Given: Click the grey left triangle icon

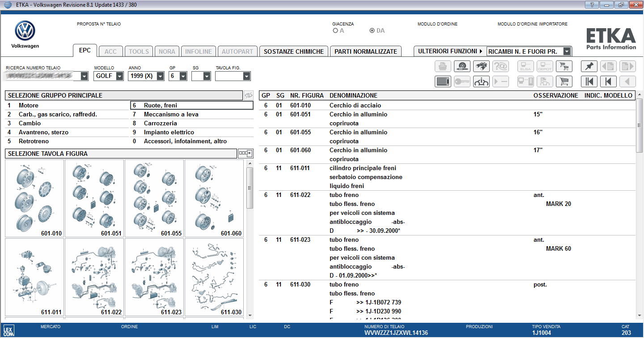Looking at the screenshot, I should click(627, 81).
